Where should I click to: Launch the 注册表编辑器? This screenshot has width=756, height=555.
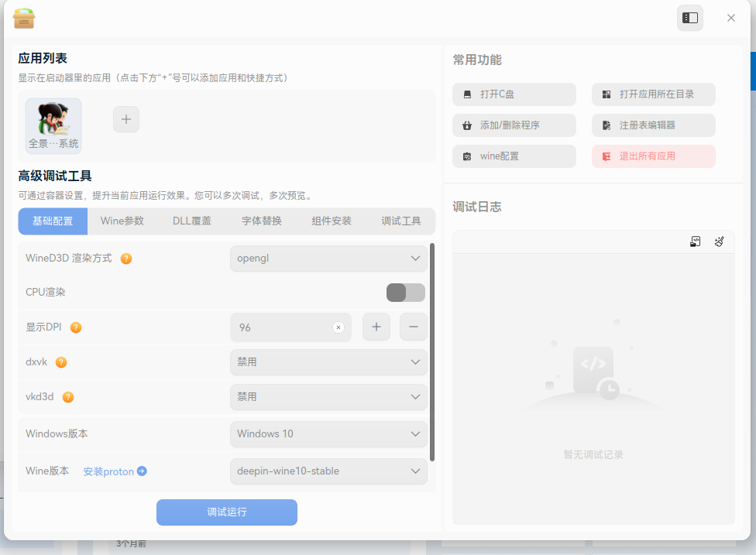pyautogui.click(x=653, y=125)
